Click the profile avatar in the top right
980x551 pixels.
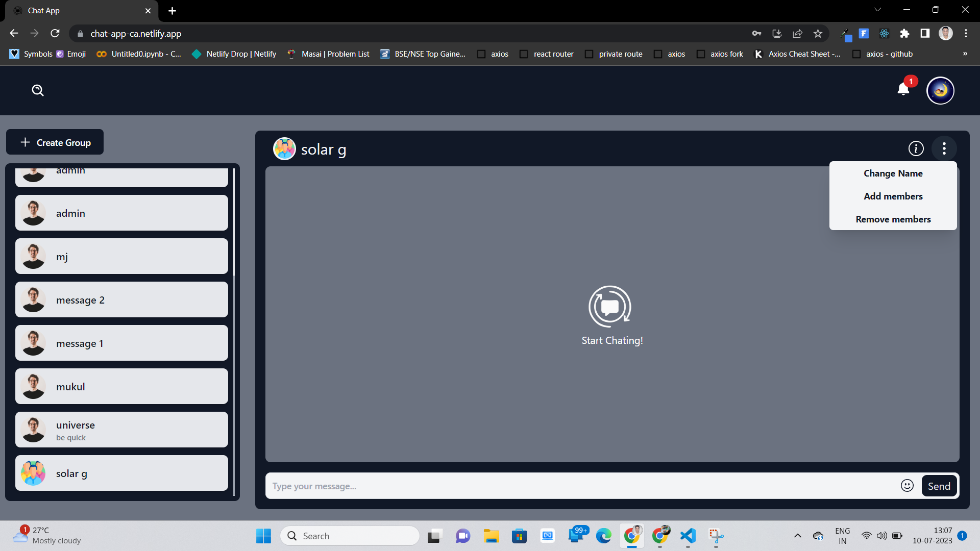[941, 90]
